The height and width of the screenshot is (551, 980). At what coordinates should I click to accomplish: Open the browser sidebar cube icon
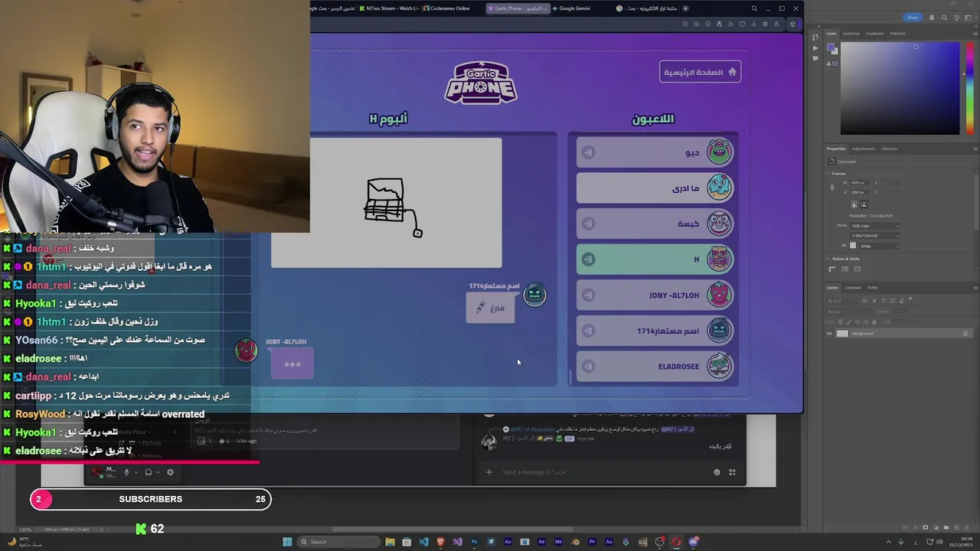(792, 24)
